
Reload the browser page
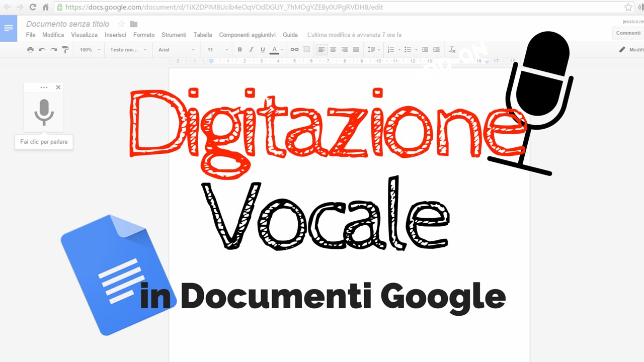click(x=33, y=7)
